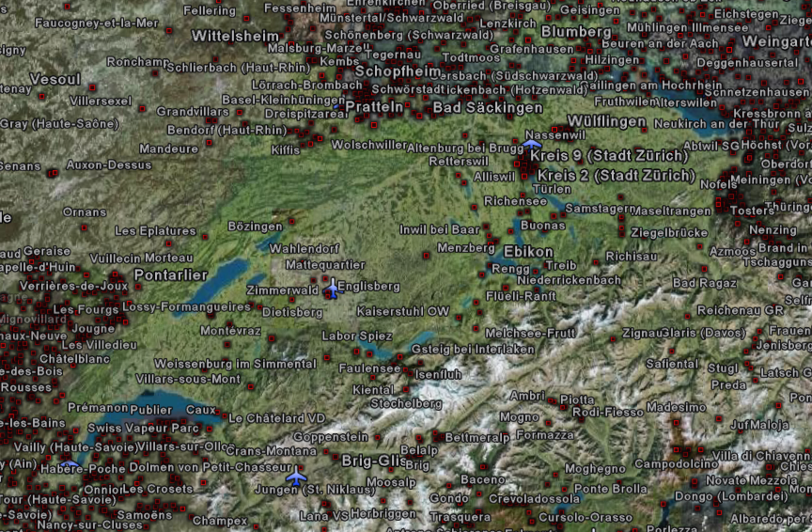Viewport: 812px width, 532px height.
Task: Click the Inwil bei Baar label
Action: click(440, 229)
